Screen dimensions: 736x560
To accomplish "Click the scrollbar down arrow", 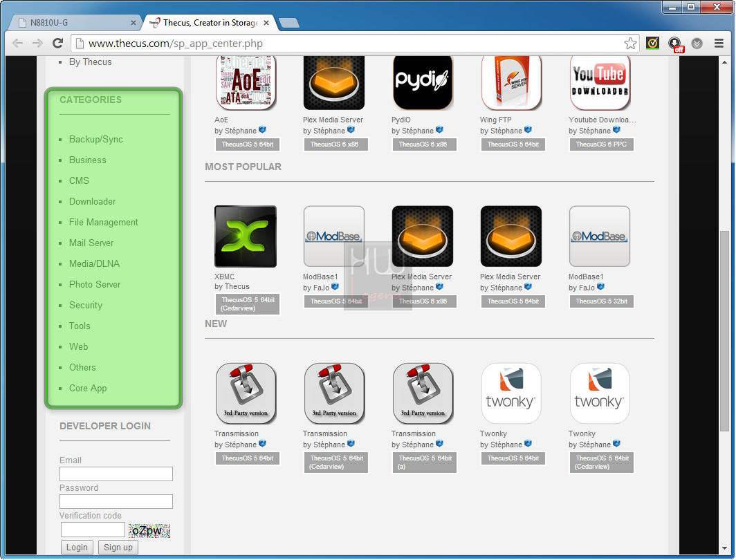I will (725, 548).
